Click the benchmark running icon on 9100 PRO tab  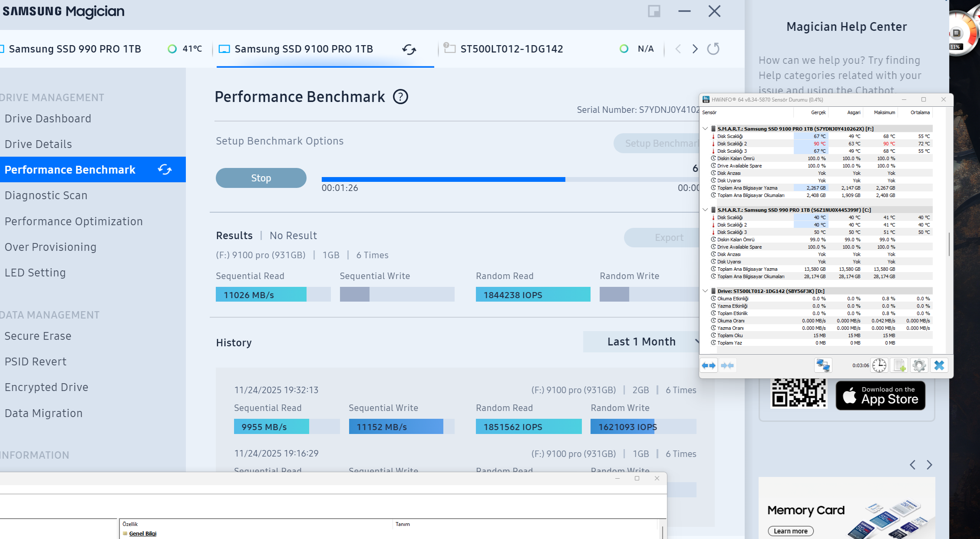409,49
